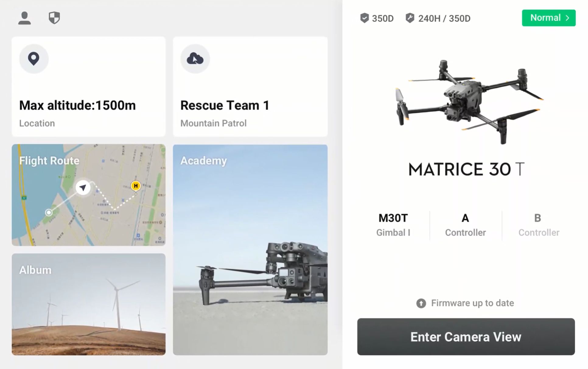Click the aircraft heading arrow on map
Viewport: 588px width, 369px height.
(83, 187)
